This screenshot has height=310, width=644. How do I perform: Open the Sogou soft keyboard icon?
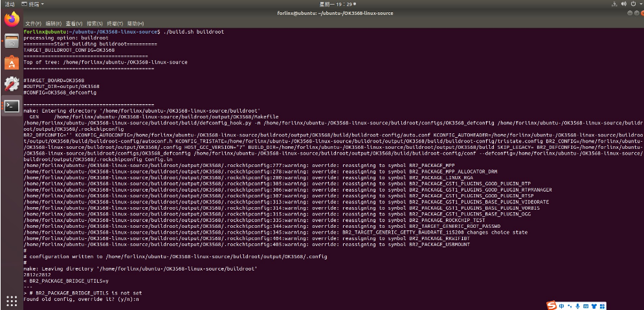(x=586, y=306)
